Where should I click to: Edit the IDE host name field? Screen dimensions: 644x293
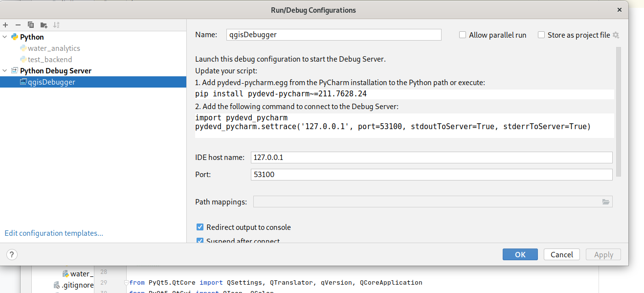[431, 158]
